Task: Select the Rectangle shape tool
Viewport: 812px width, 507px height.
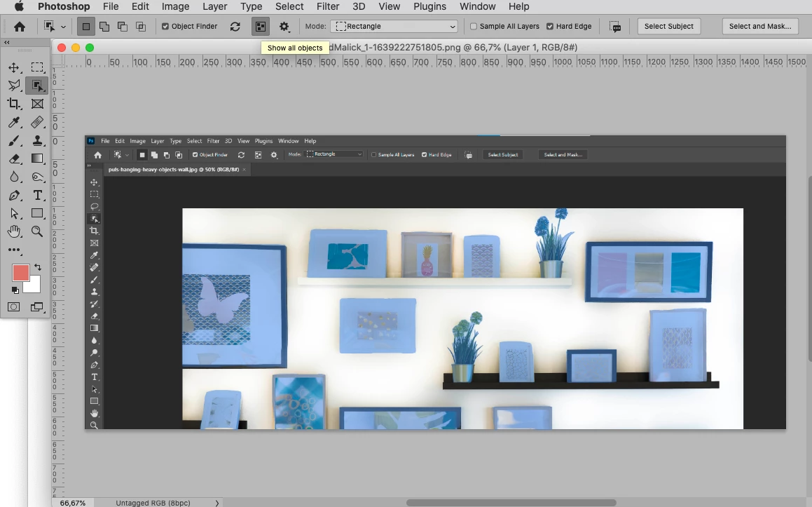Action: [x=37, y=214]
